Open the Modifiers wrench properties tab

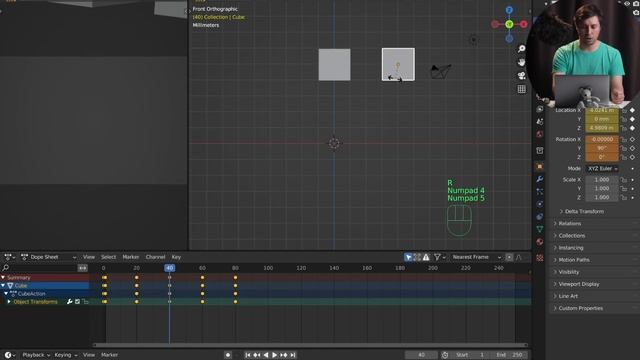540,179
